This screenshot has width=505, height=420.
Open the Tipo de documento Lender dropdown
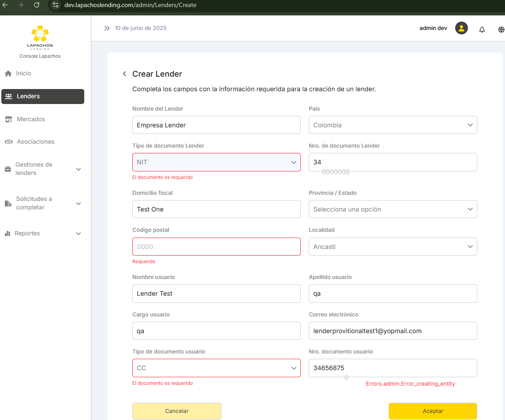point(216,162)
